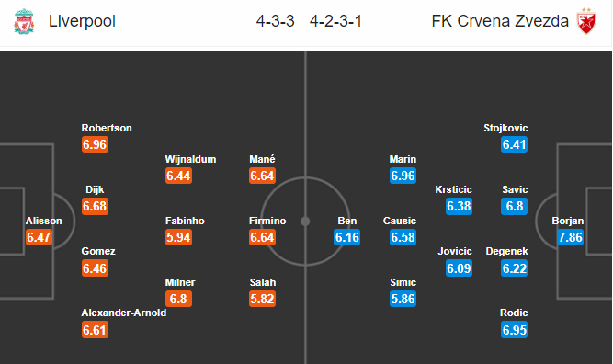Click the FK Crvena Zvezda crest icon
613x364 pixels.
pos(586,21)
